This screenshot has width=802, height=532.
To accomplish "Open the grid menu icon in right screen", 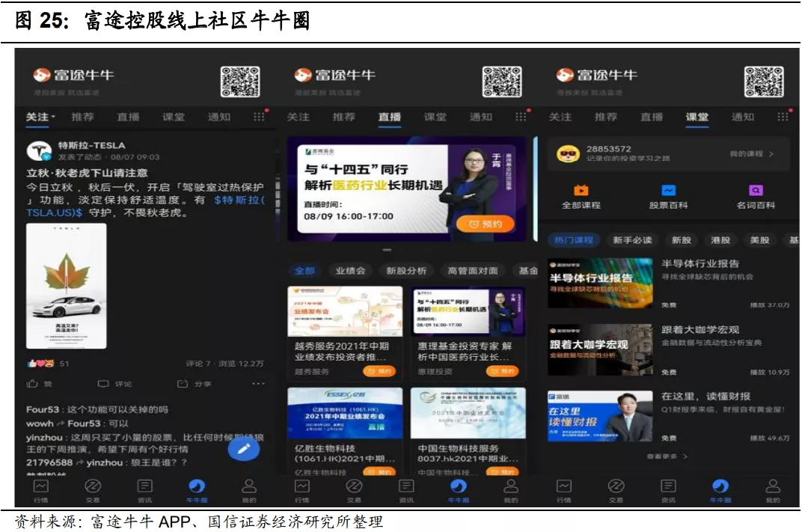I will (x=783, y=117).
